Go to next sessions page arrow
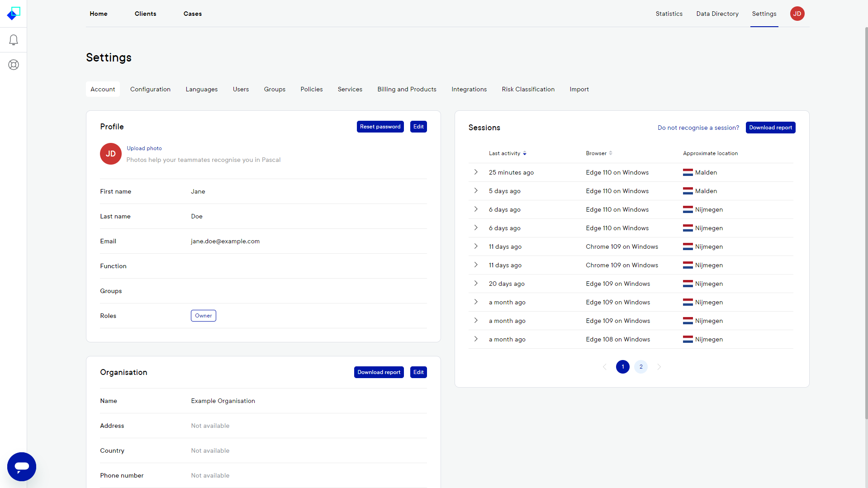 (x=659, y=367)
